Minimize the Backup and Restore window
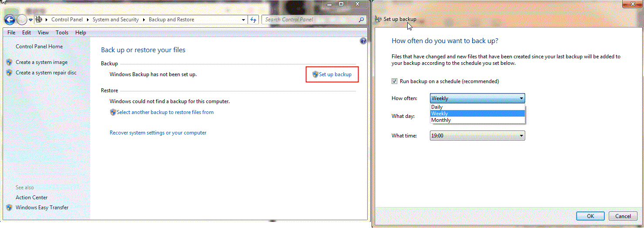 329,3
